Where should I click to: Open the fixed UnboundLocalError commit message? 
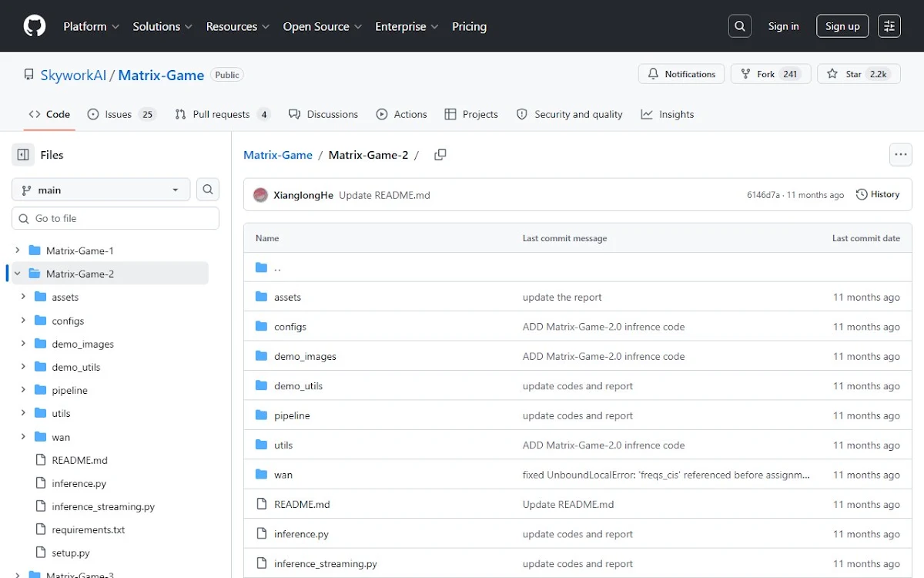point(666,475)
